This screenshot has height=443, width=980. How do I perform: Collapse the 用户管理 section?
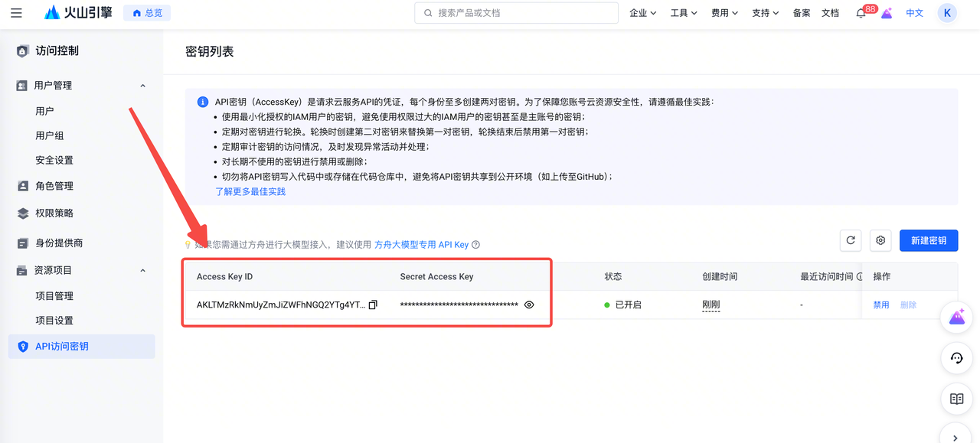[142, 86]
